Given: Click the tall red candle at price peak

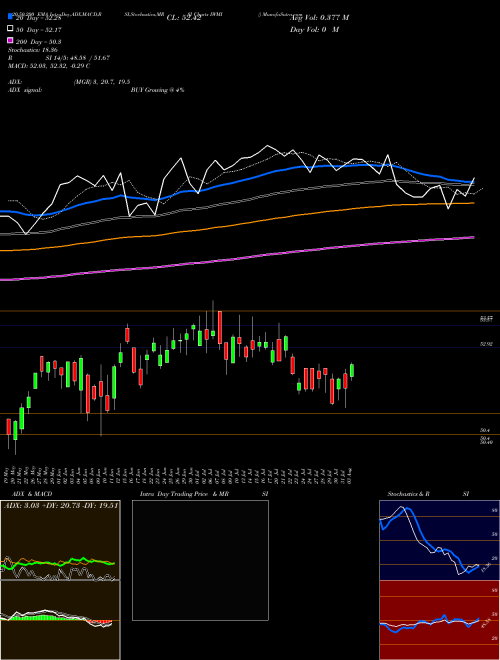Looking at the screenshot, I should click(220, 327).
